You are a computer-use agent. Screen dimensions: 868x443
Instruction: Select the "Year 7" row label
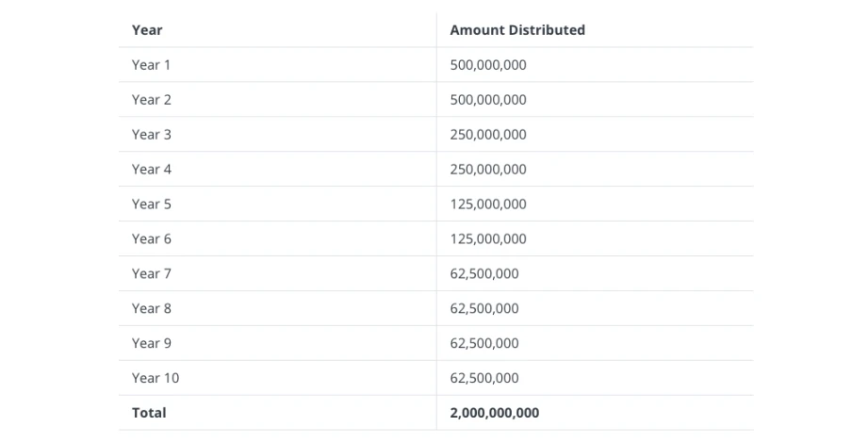[152, 274]
